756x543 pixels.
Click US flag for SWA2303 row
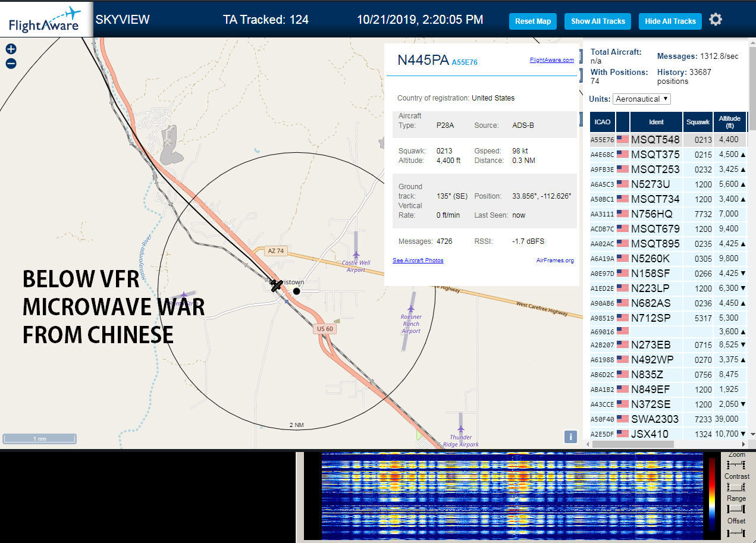[623, 419]
